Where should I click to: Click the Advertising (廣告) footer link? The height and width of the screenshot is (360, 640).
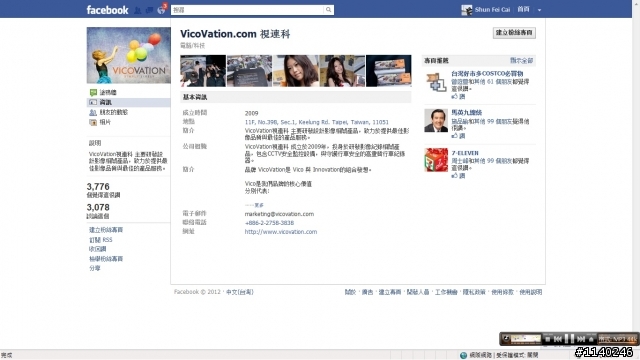pos(367,292)
